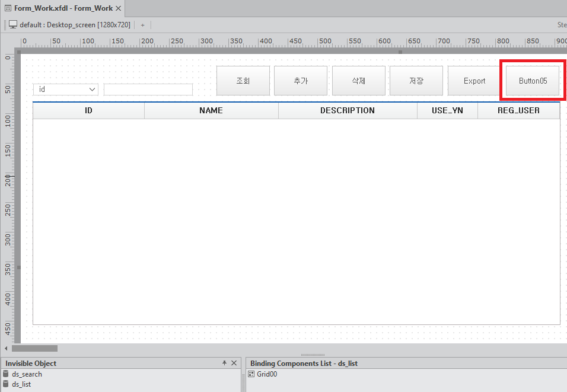The width and height of the screenshot is (567, 392).
Task: Select the 저장 (save) button
Action: coord(416,81)
